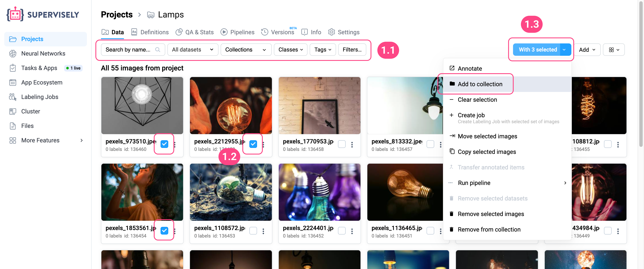Screen dimensions: 644x269
Task: Click the With 3 selected button
Action: (x=536, y=50)
